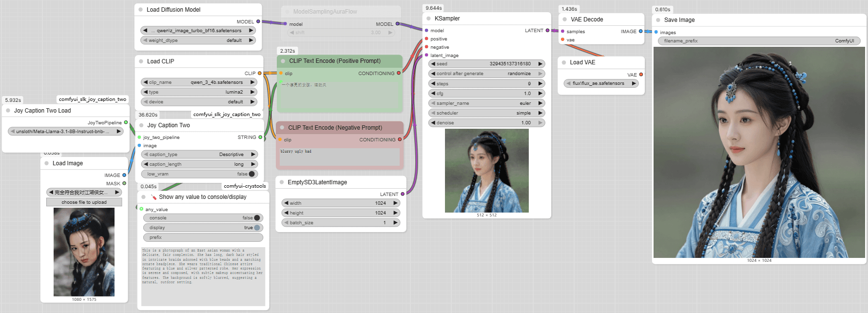
Task: Collapse the KSampler node using its title dot
Action: click(x=428, y=19)
